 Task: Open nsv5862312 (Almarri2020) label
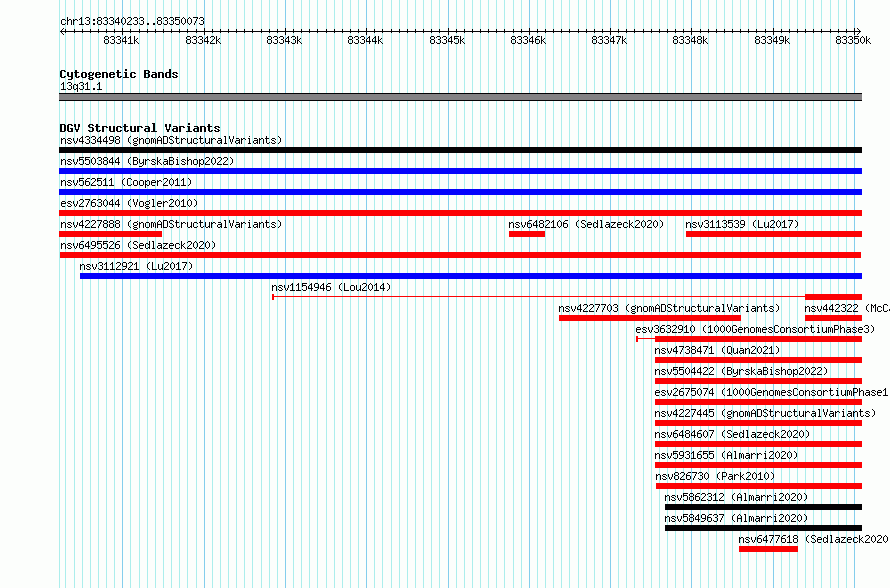point(736,497)
